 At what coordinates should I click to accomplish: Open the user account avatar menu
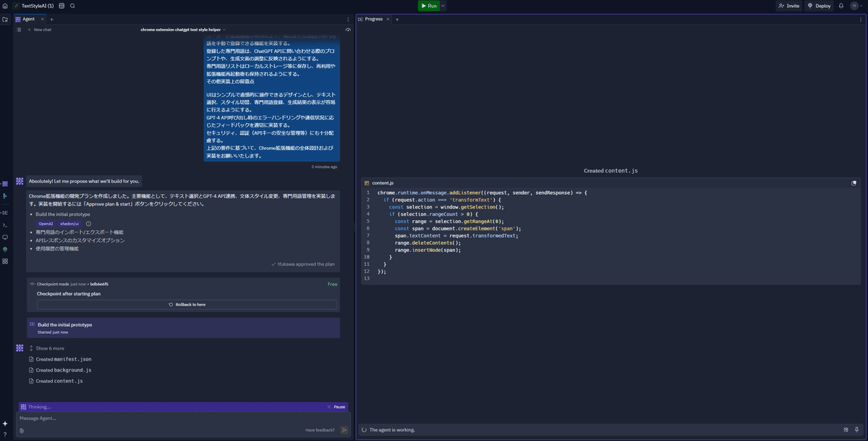[x=855, y=6]
